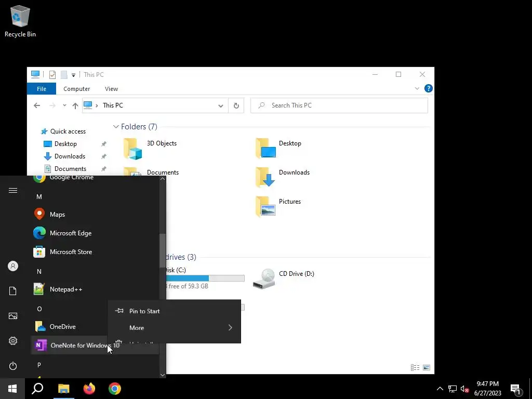Open the Desktop folder in This PC
Viewport: 532px width, 399px height.
[278, 149]
